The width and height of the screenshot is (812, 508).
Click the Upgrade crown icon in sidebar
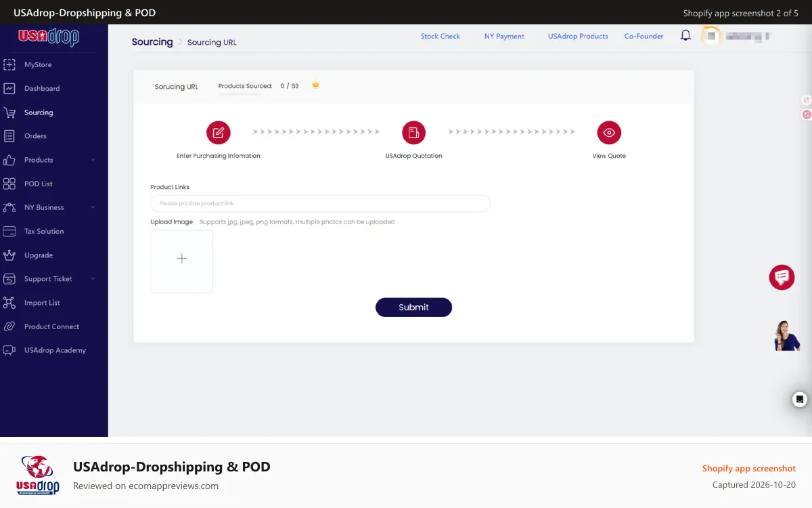pos(9,255)
